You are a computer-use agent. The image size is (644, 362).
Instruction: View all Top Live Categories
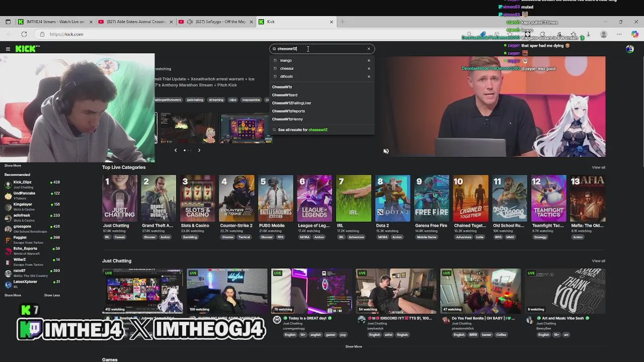(x=598, y=167)
